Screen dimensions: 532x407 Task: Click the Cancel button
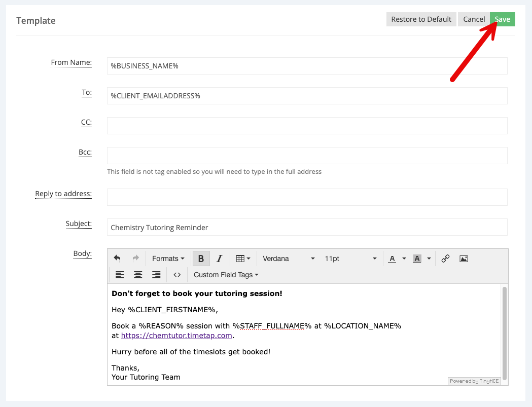point(474,19)
